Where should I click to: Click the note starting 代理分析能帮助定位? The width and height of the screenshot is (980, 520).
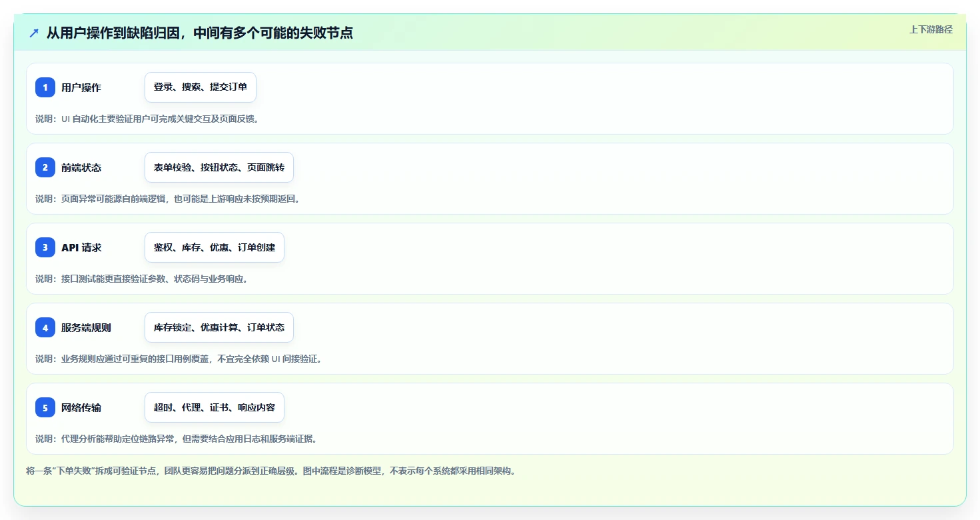point(176,439)
